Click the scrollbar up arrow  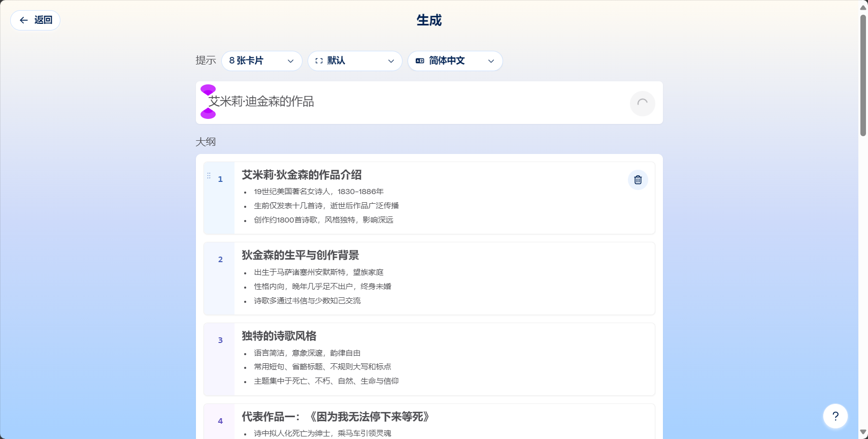863,7
